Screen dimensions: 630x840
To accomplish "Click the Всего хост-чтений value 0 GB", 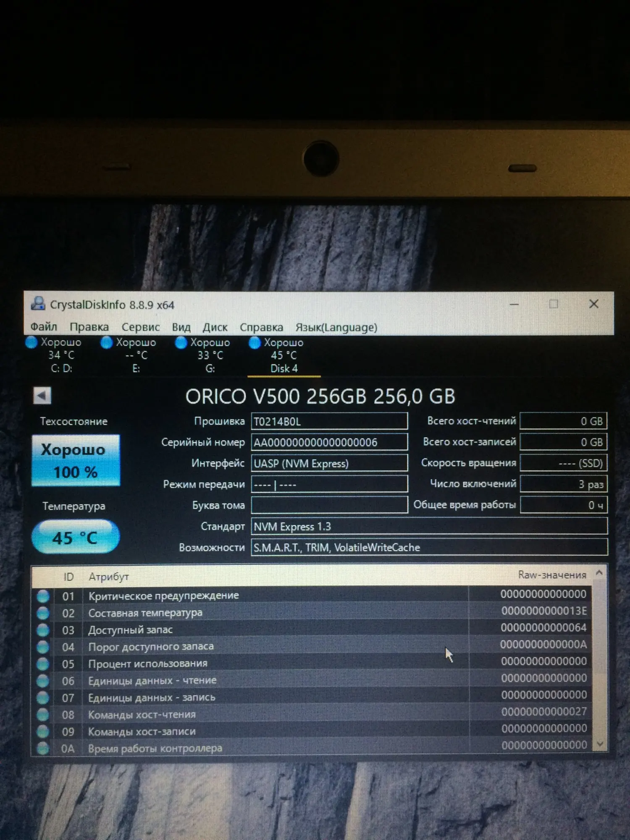I will tap(564, 421).
